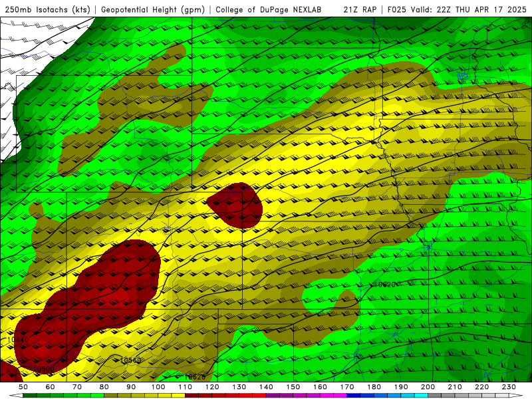Click the 60 value on the color scale
Image resolution: width=532 pixels, height=399 pixels.
51,387
